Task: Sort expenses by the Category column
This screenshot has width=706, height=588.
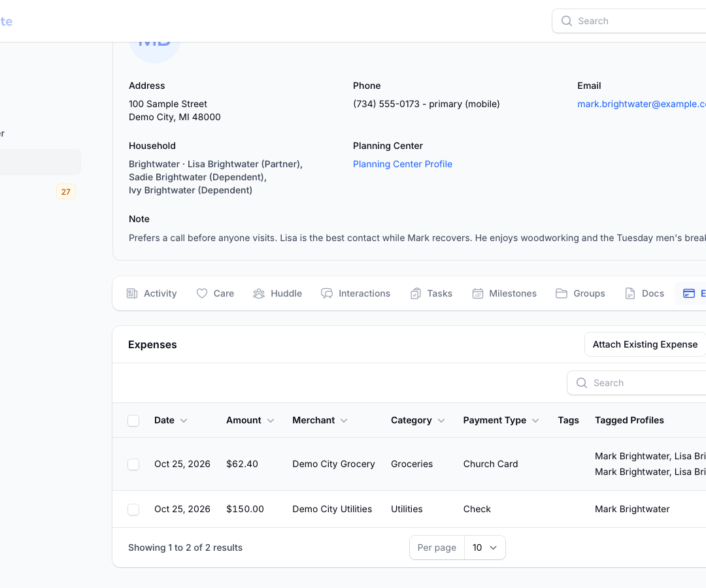Action: [418, 420]
